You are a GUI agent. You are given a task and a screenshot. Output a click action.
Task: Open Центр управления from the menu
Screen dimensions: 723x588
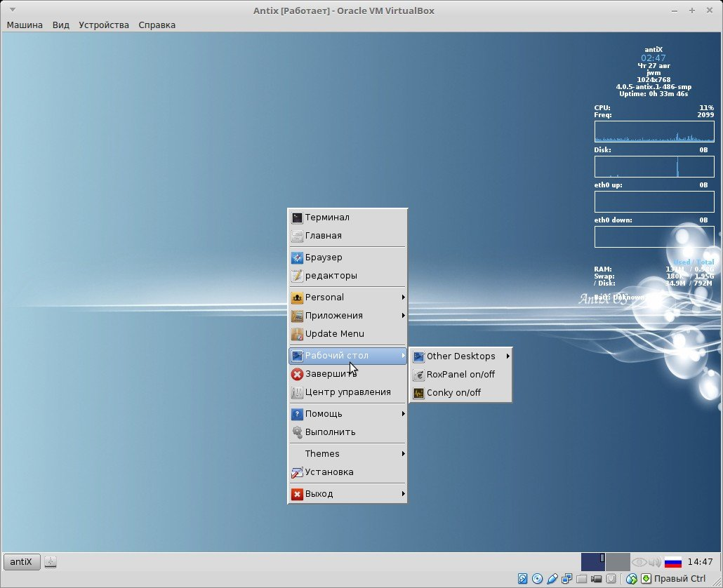(x=347, y=392)
